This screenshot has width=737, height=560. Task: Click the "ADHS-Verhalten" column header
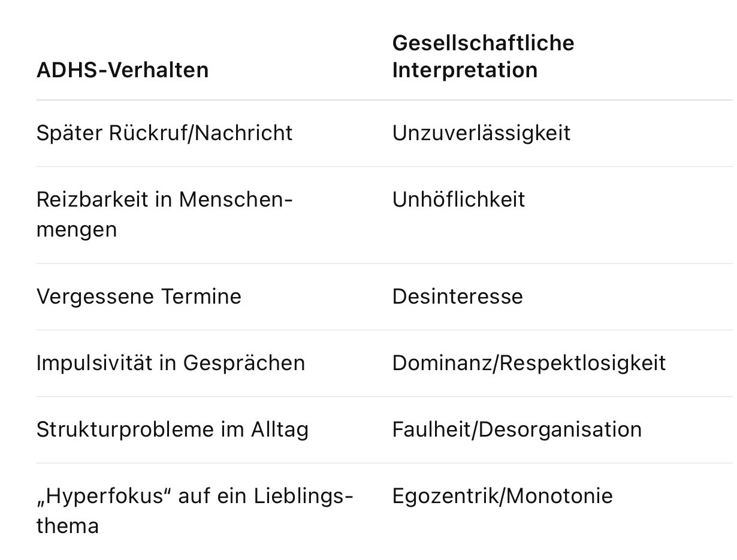click(122, 70)
